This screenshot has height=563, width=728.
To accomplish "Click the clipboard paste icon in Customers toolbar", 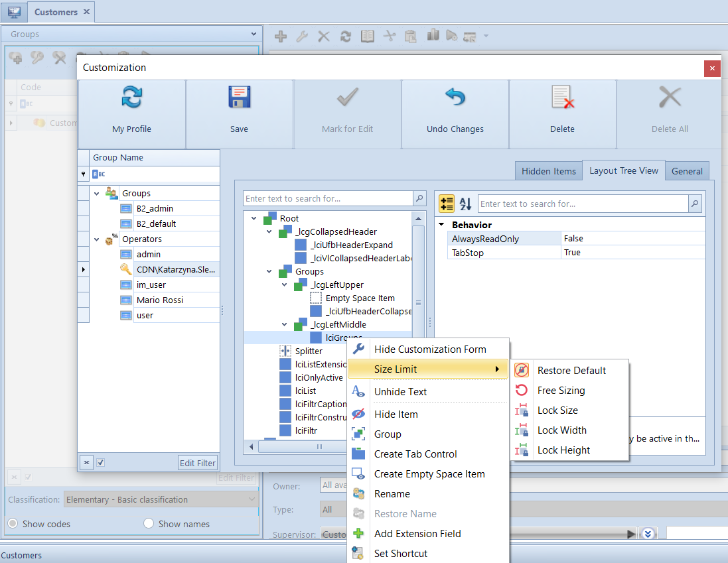I will click(x=410, y=36).
